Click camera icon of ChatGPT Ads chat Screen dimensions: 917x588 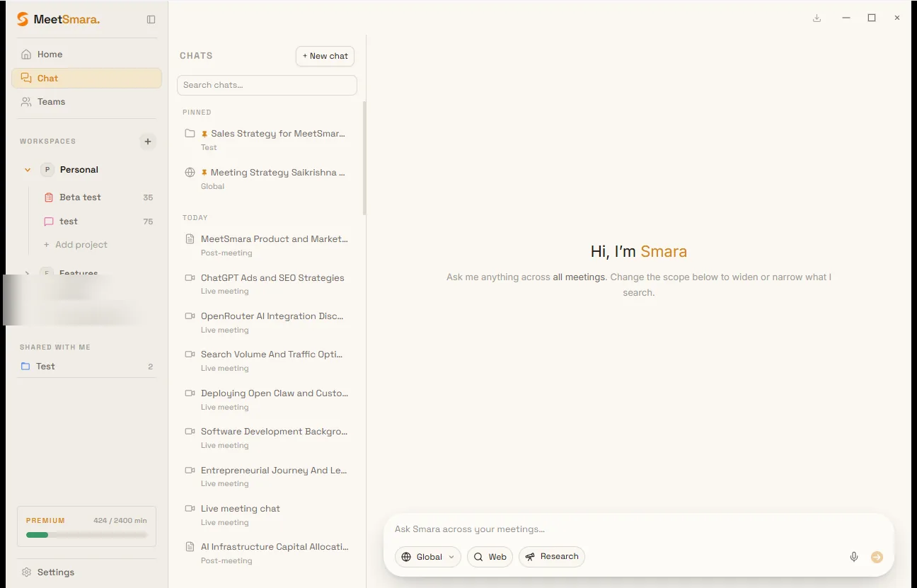pos(190,278)
